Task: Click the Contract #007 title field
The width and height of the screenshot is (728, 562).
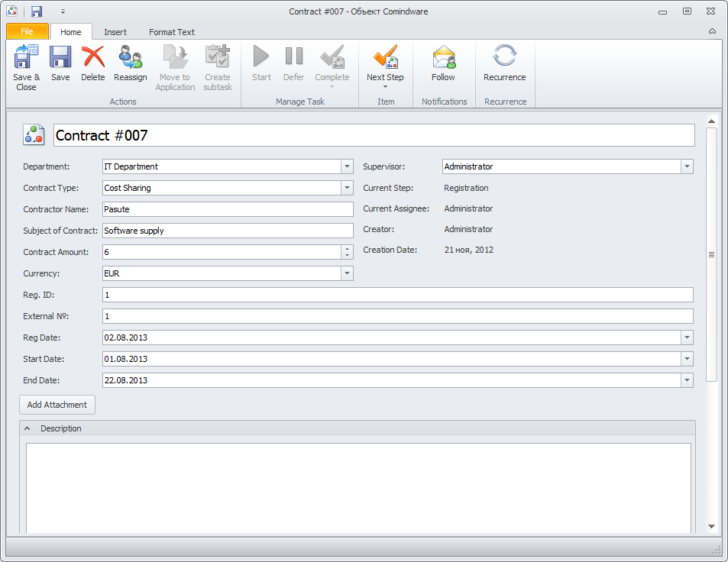Action: point(374,135)
